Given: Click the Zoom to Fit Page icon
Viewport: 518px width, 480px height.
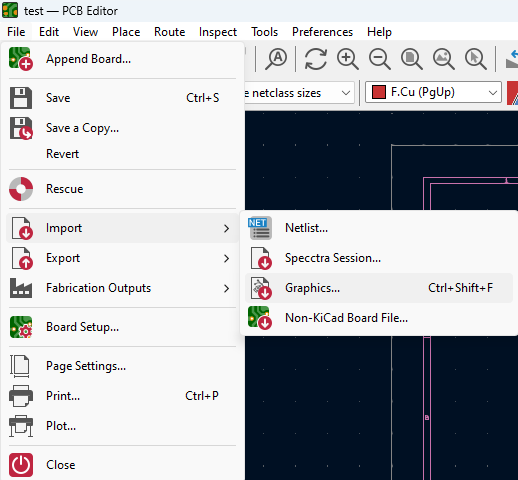Looking at the screenshot, I should coord(411,59).
